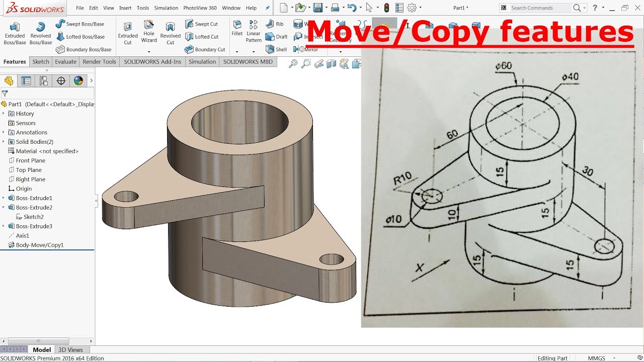Click the Shell tool

[276, 49]
